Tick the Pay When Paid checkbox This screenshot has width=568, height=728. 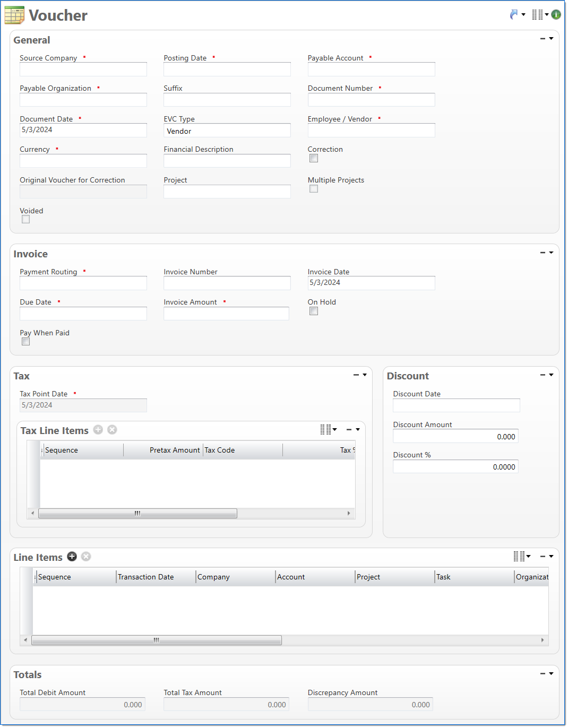point(25,342)
